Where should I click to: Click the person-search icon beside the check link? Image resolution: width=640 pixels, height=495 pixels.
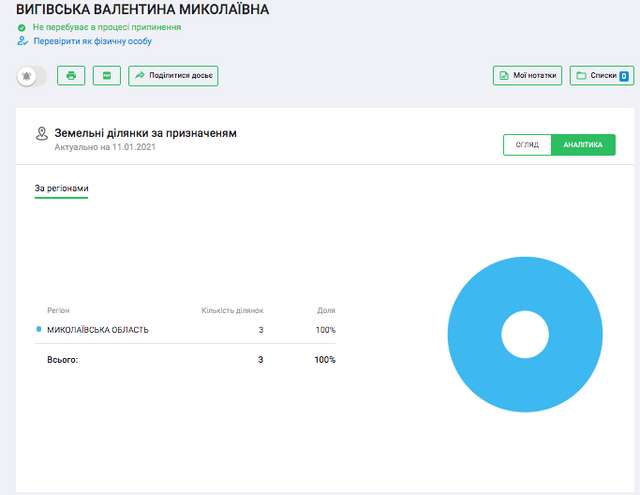tap(22, 41)
